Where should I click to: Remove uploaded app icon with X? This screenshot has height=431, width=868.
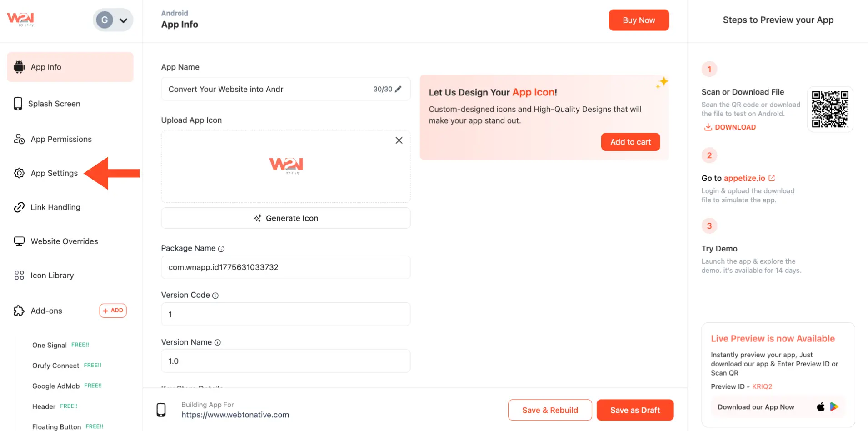point(399,140)
